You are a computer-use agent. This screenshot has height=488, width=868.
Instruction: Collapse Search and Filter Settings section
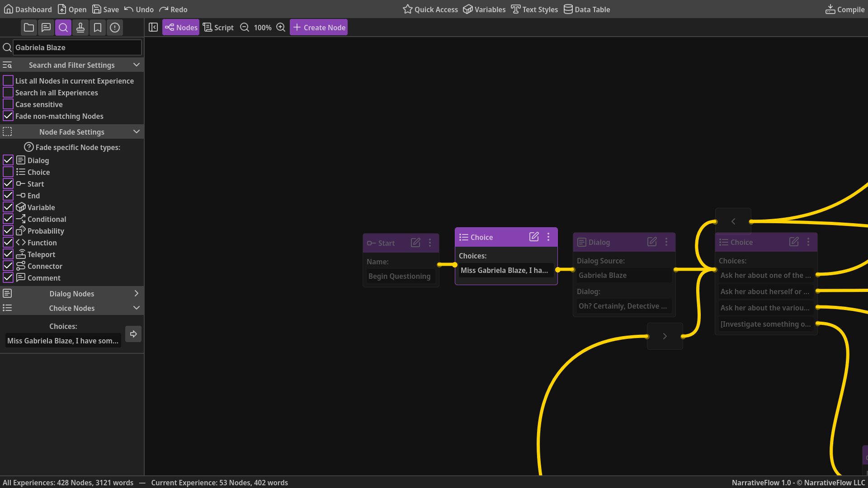[x=137, y=65]
